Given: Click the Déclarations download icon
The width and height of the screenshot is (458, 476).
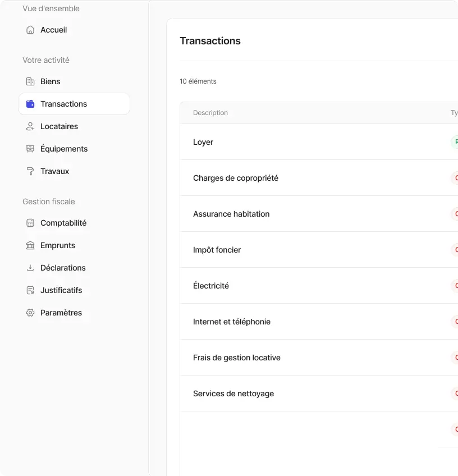Looking at the screenshot, I should click(x=30, y=268).
